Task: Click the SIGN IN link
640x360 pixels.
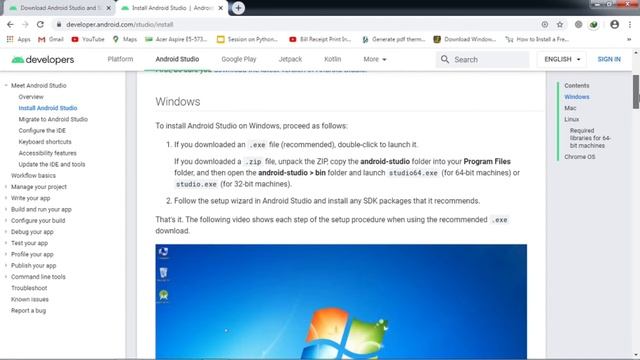Action: [609, 59]
